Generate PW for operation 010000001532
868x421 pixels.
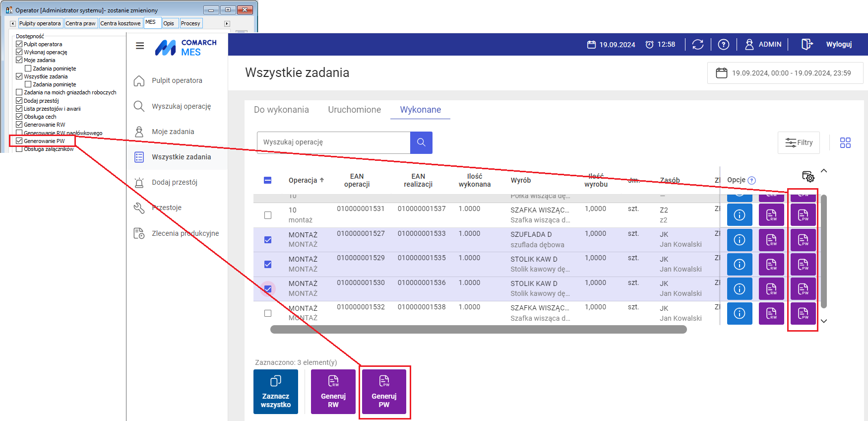803,313
